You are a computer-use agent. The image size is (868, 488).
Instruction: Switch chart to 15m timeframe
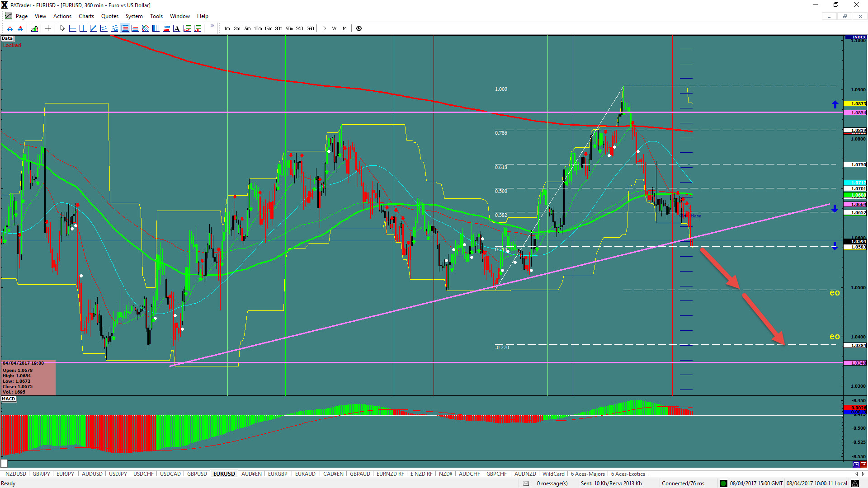[268, 28]
